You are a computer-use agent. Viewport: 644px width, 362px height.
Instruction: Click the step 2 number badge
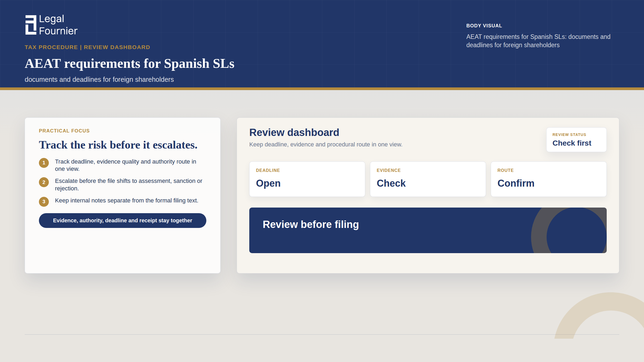44,182
